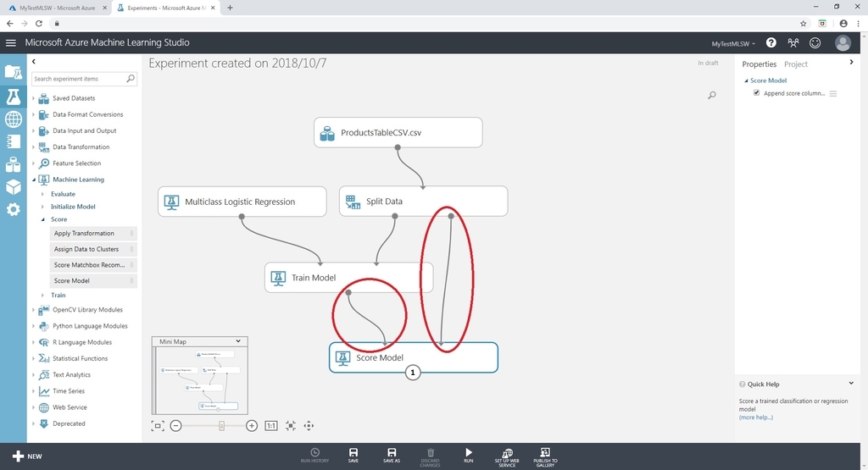Open the Projects sidebar icon
Image resolution: width=868 pixels, height=470 pixels.
pos(14,72)
